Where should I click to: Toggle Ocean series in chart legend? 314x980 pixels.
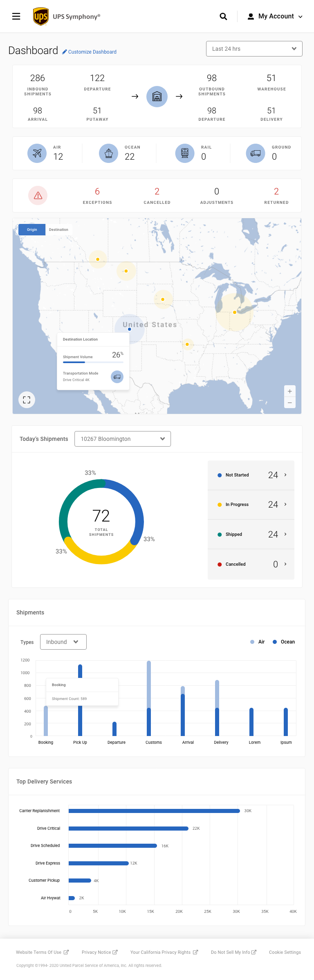click(284, 642)
